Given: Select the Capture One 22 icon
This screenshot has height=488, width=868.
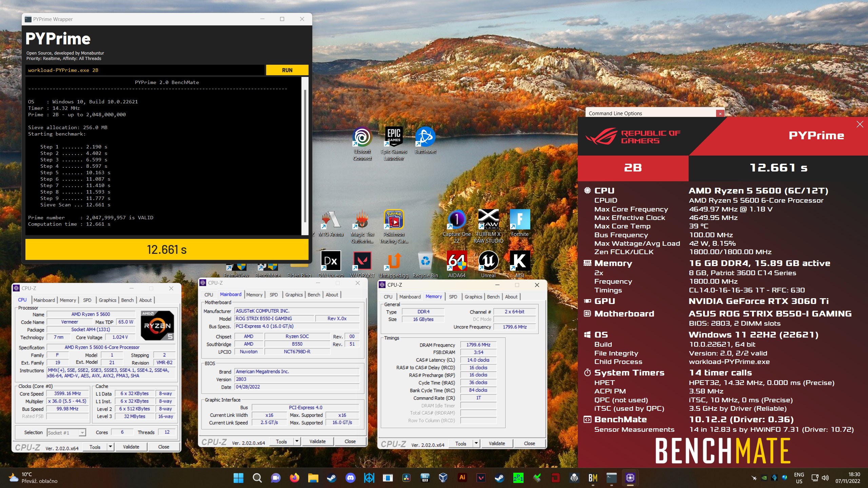Looking at the screenshot, I should click(457, 226).
